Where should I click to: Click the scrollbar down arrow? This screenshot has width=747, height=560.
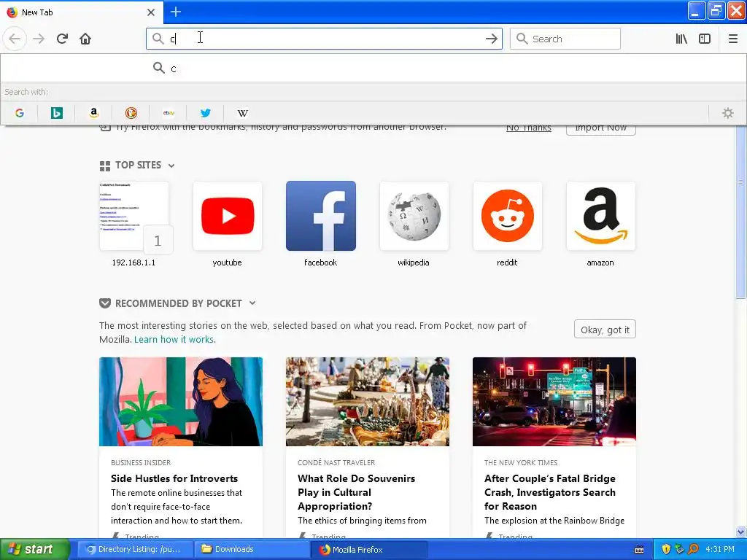740,532
